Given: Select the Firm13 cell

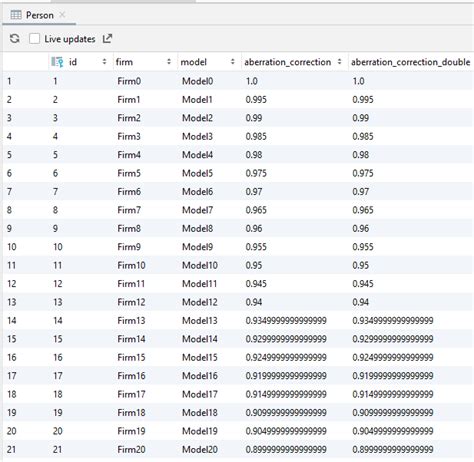Looking at the screenshot, I should [x=131, y=321].
